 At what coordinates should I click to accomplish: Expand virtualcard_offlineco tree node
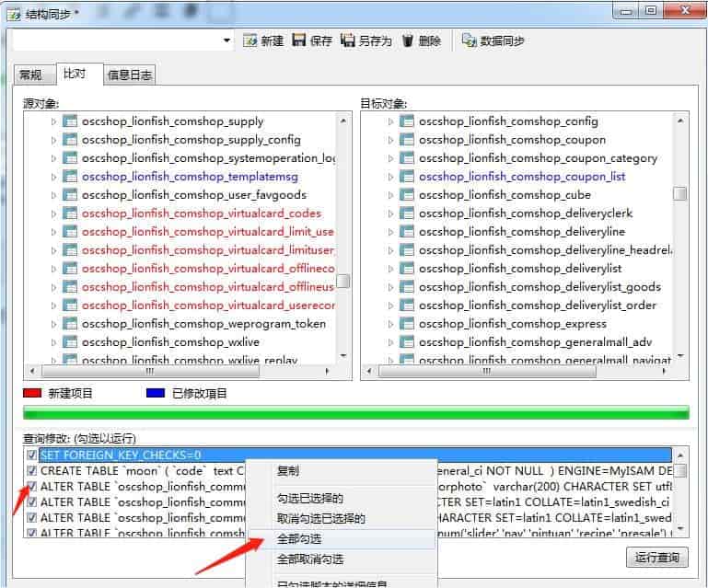pyautogui.click(x=53, y=269)
